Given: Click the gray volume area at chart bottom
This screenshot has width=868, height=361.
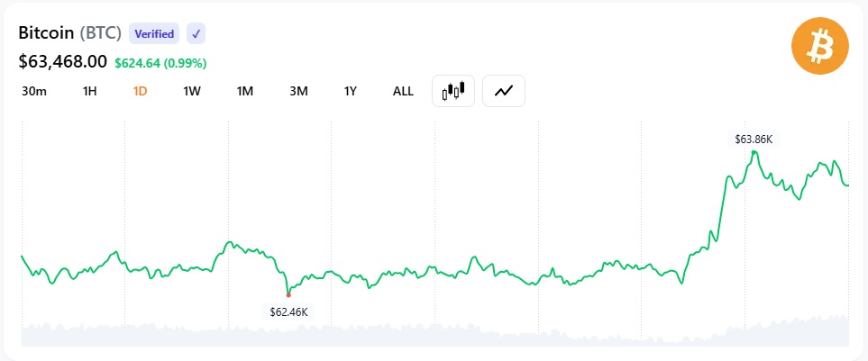Looking at the screenshot, I should pyautogui.click(x=434, y=333).
